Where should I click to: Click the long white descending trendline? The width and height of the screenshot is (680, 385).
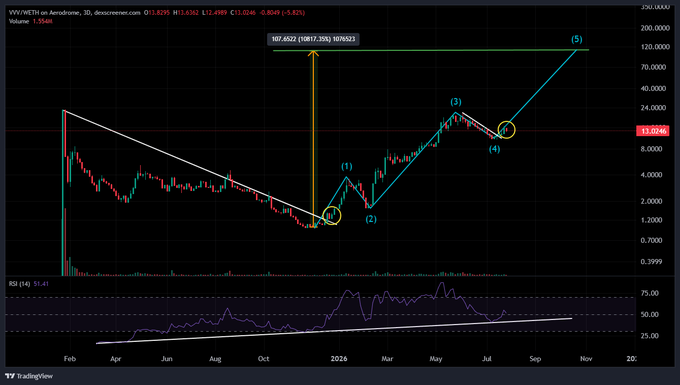(199, 167)
